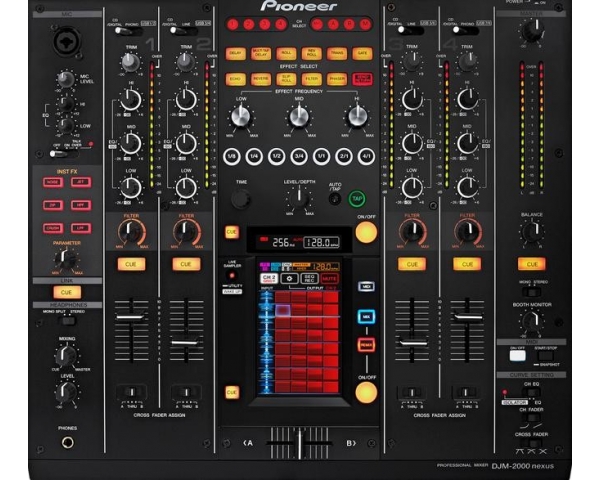Tap SEQ REC on the touch screen
This screenshot has height=480, width=600.
coord(309,278)
